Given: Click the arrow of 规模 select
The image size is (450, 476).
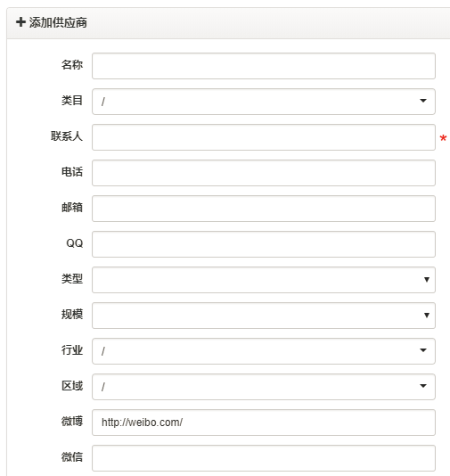Looking at the screenshot, I should pyautogui.click(x=427, y=316).
